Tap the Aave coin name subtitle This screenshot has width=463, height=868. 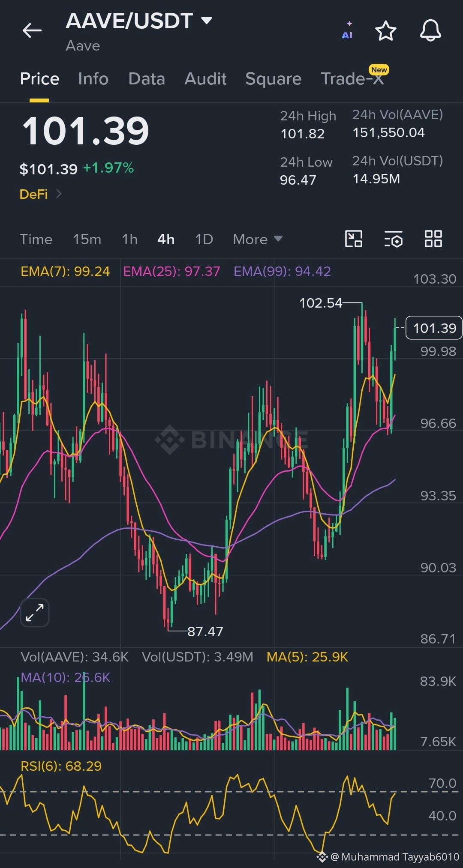[x=83, y=46]
